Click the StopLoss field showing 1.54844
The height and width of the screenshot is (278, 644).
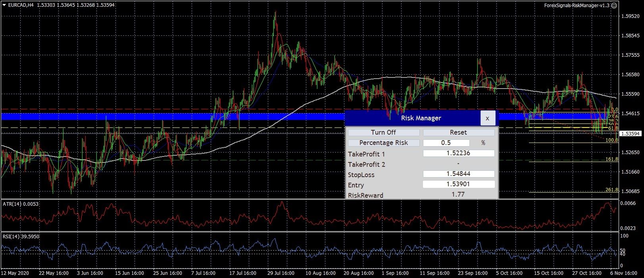tap(458, 174)
